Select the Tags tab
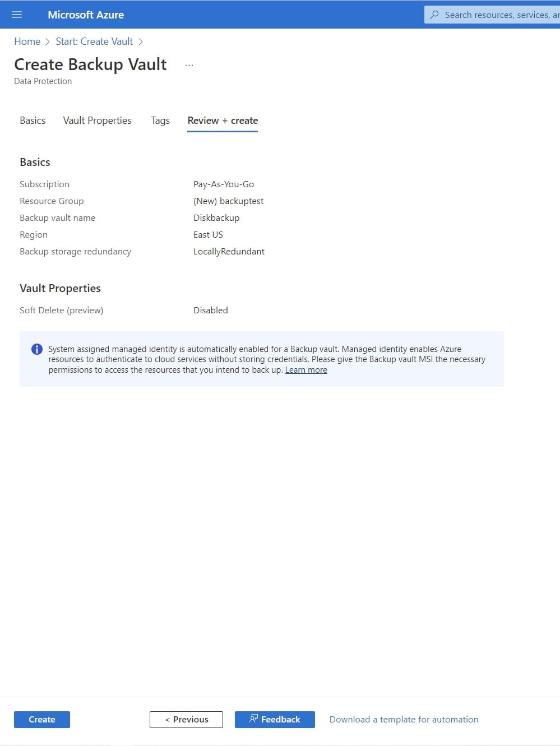Image resolution: width=560 pixels, height=746 pixels. [x=160, y=121]
